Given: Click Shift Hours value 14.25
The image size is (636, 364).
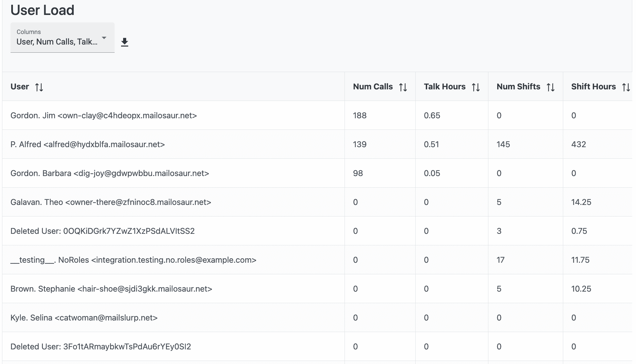Looking at the screenshot, I should (581, 202).
